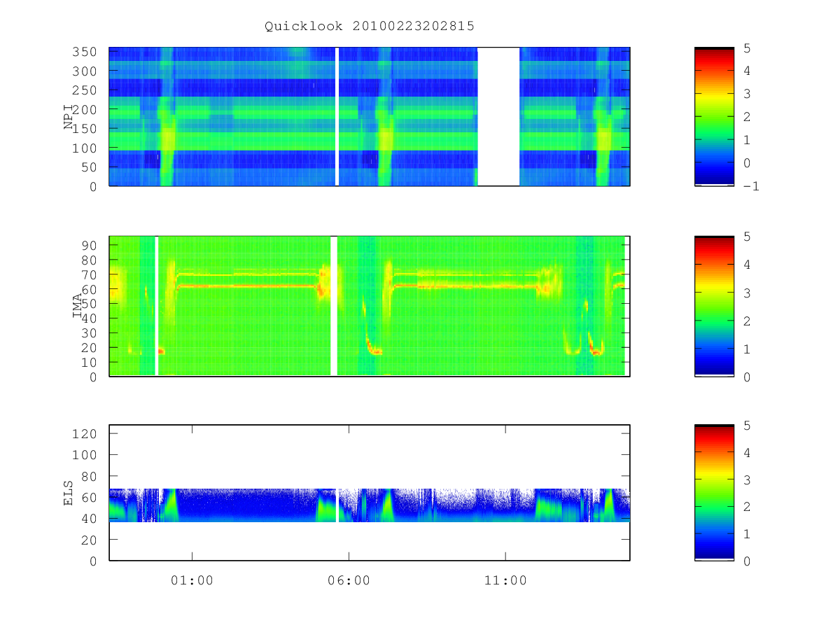This screenshot has width=840, height=630.
Task: Click the 5 label on IMA colorbar
Action: click(x=747, y=237)
